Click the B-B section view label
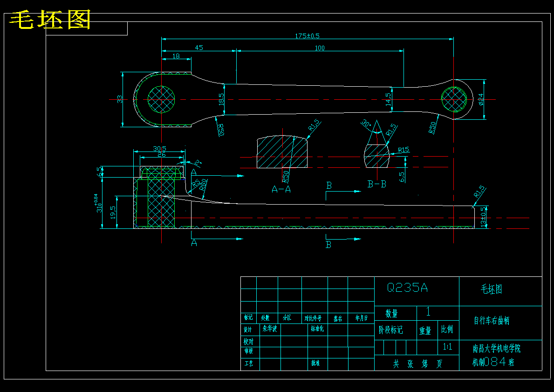The height and width of the screenshot is (392, 554). [x=376, y=184]
